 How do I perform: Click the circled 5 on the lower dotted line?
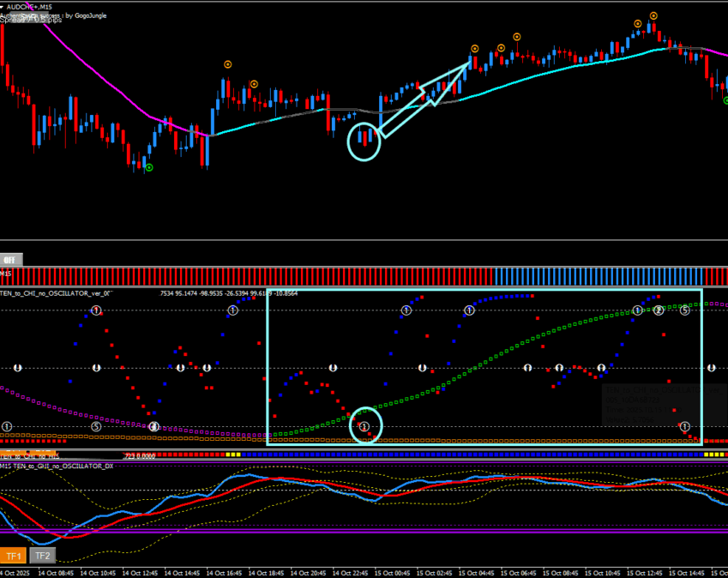tap(96, 426)
